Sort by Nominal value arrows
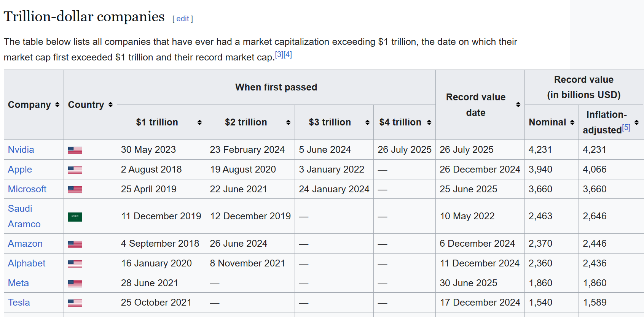The image size is (644, 317). [572, 122]
